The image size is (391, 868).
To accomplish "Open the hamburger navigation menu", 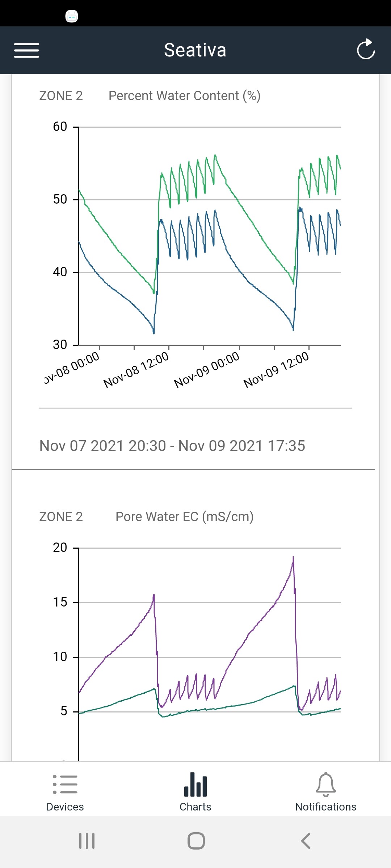I will pos(26,50).
